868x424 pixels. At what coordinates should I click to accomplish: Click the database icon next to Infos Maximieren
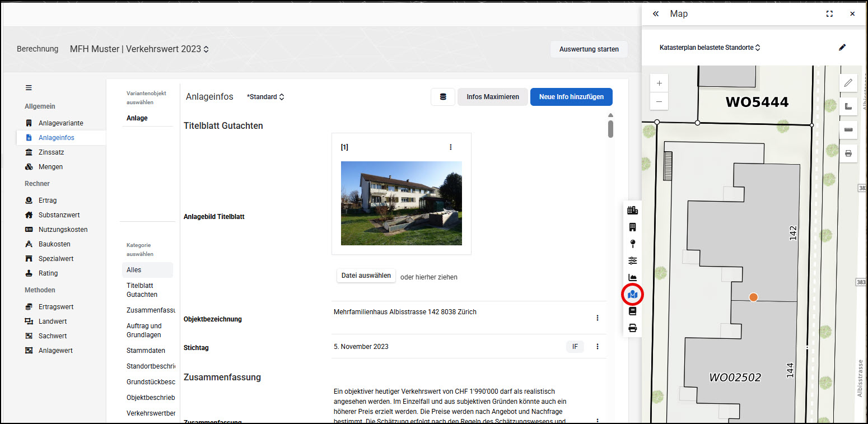(443, 97)
